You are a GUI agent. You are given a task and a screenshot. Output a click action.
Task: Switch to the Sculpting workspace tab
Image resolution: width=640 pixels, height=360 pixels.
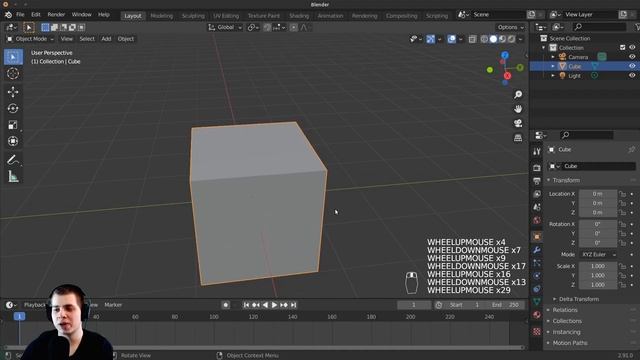tap(193, 16)
